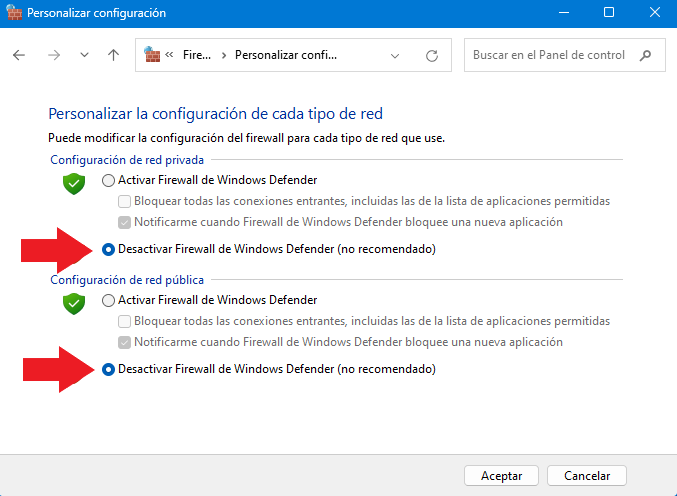
Task: Open the address bar history dropdown
Action: 395,56
